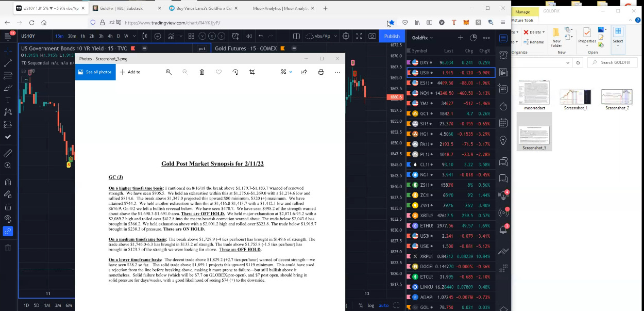Select the text annotation tool

8,100
